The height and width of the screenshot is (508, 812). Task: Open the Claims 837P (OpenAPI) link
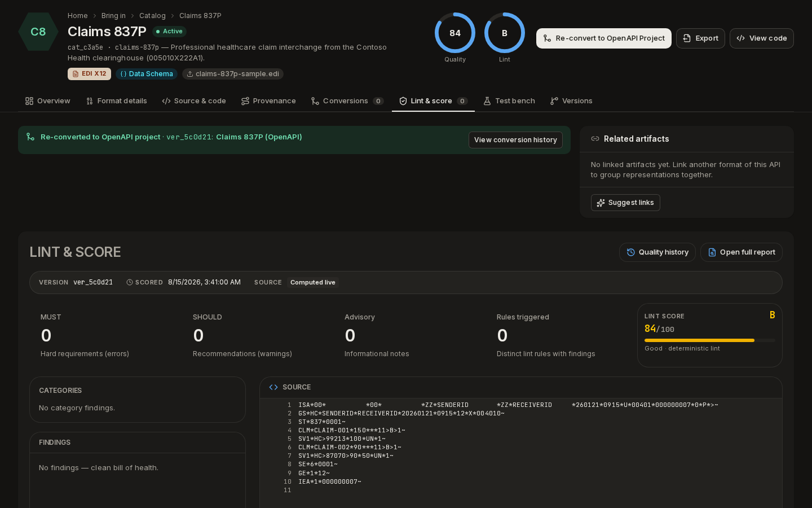point(259,137)
